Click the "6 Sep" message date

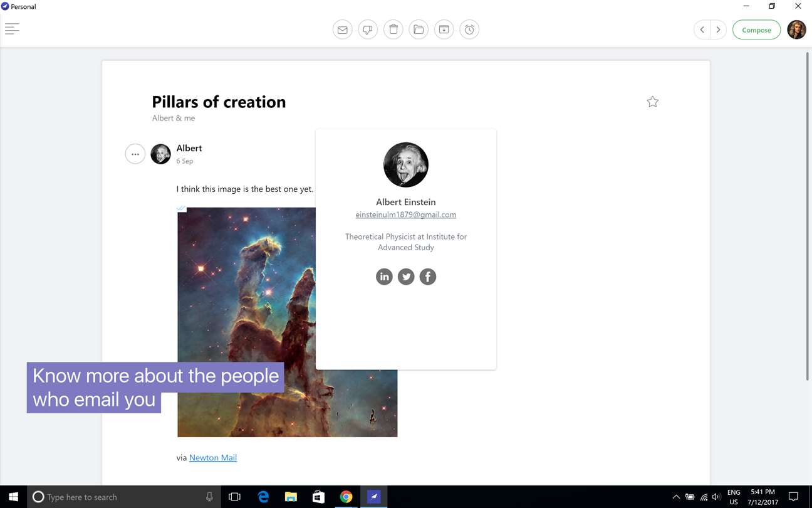185,161
